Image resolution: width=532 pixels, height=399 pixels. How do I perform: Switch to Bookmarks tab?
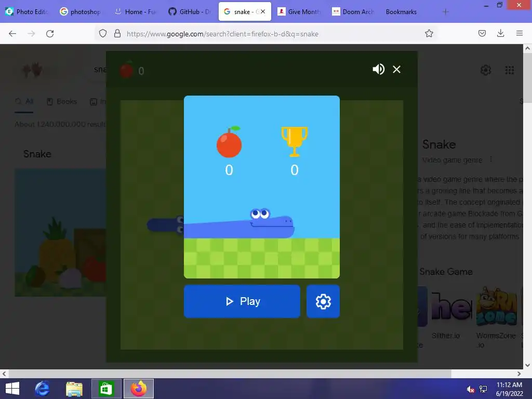(401, 11)
